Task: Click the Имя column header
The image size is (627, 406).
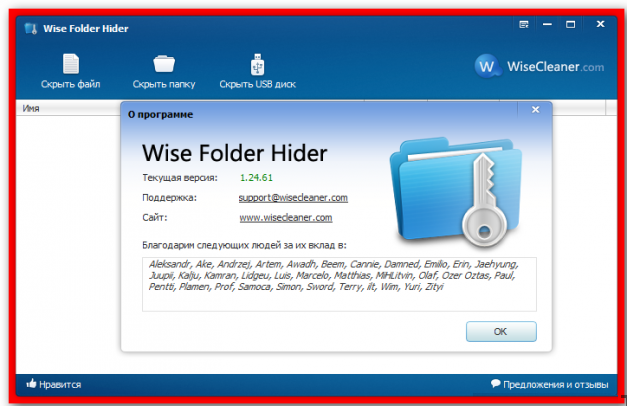Action: pyautogui.click(x=68, y=108)
